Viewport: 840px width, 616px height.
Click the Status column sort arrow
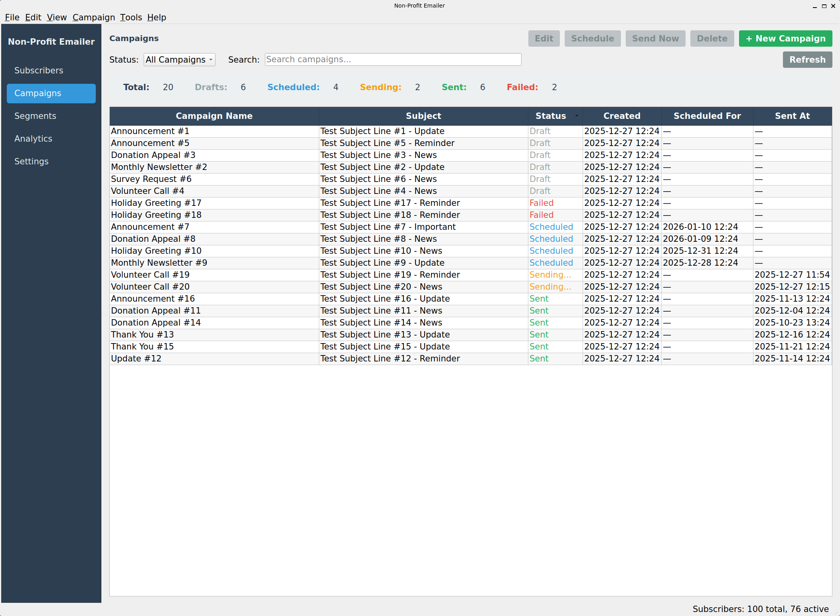pyautogui.click(x=577, y=116)
